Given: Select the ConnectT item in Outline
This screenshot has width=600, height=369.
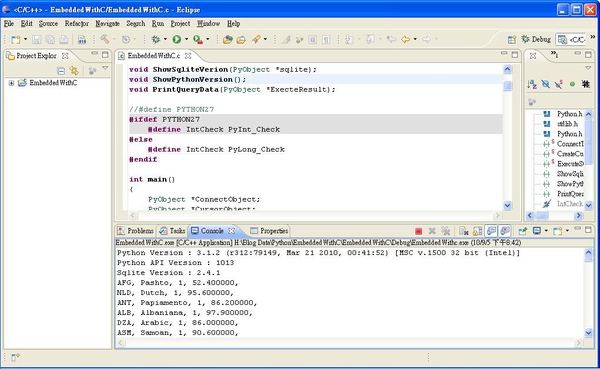Looking at the screenshot, I should 570,144.
